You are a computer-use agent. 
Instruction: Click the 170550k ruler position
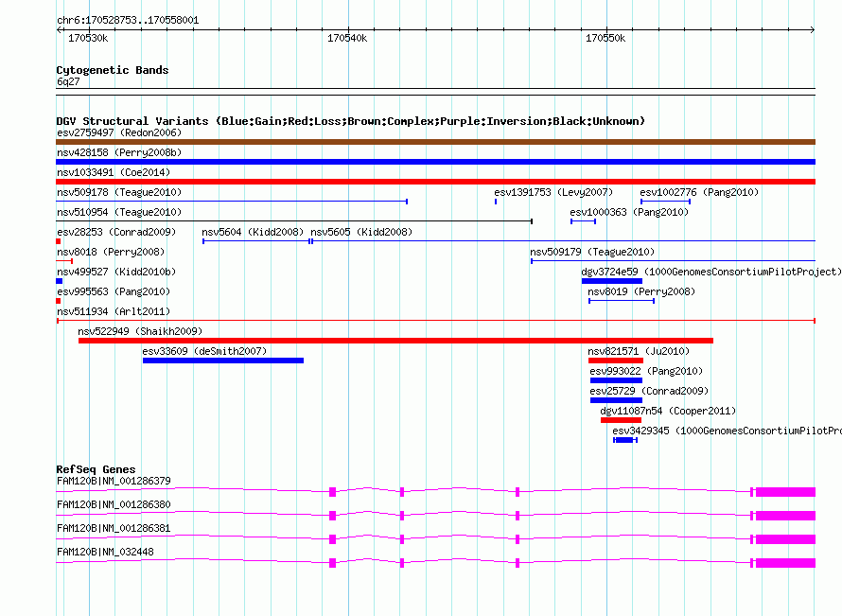605,38
